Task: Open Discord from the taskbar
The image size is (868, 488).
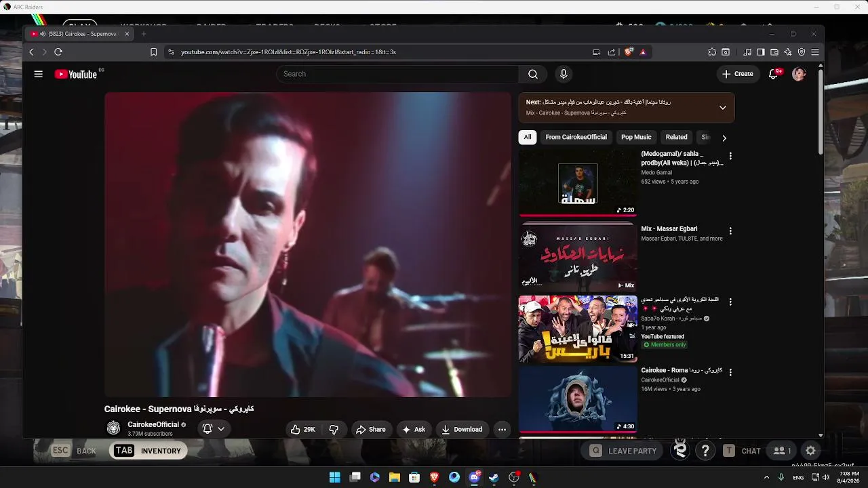Action: point(474,478)
